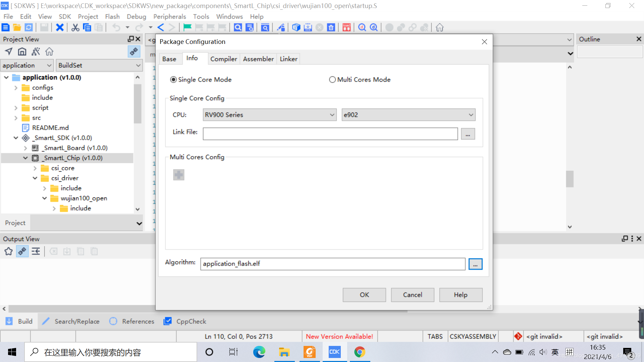Screen dimensions: 644x362
Task: Switch to the Compiler tab
Action: [223, 59]
